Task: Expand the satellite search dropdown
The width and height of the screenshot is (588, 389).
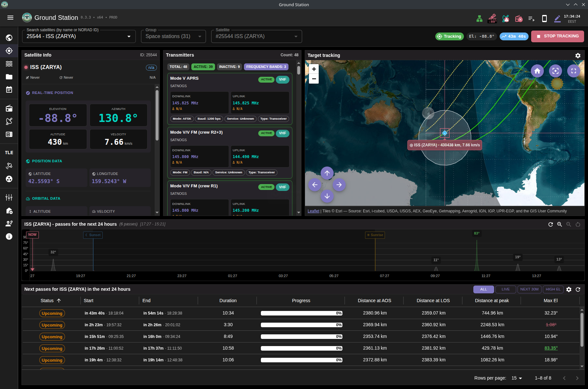Action: pyautogui.click(x=129, y=36)
